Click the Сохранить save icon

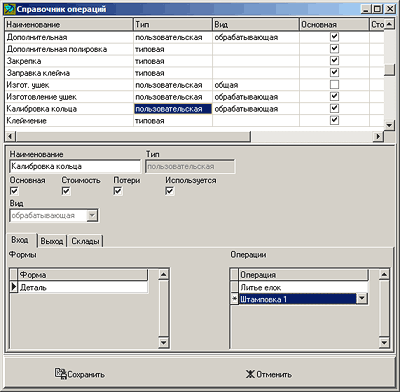coord(61,374)
